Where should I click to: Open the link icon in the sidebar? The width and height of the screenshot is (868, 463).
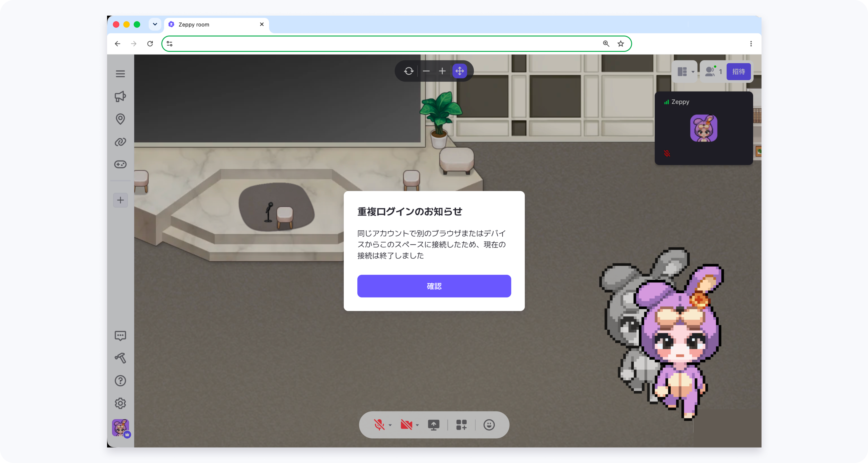[x=120, y=142]
